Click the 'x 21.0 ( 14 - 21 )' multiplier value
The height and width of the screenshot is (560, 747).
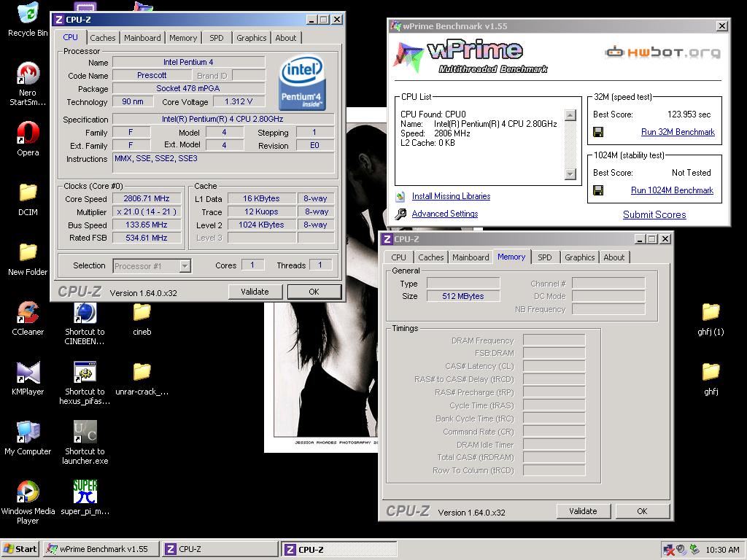[x=146, y=212]
